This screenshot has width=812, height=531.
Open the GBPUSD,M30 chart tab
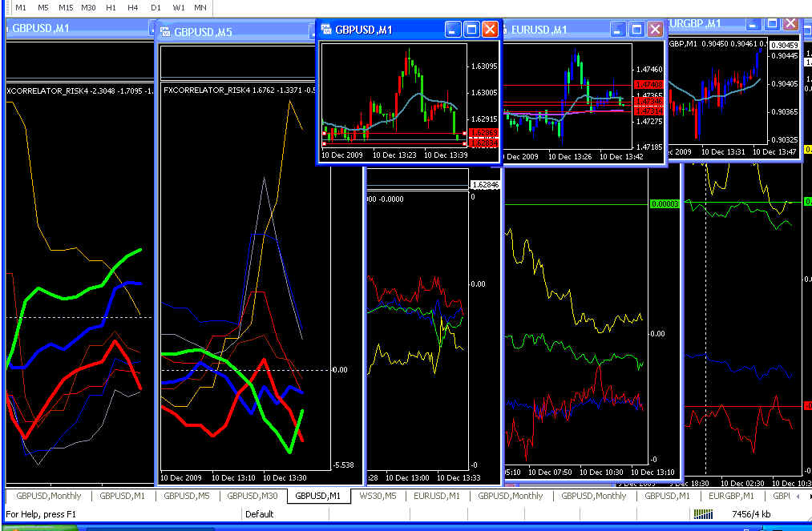pyautogui.click(x=252, y=495)
